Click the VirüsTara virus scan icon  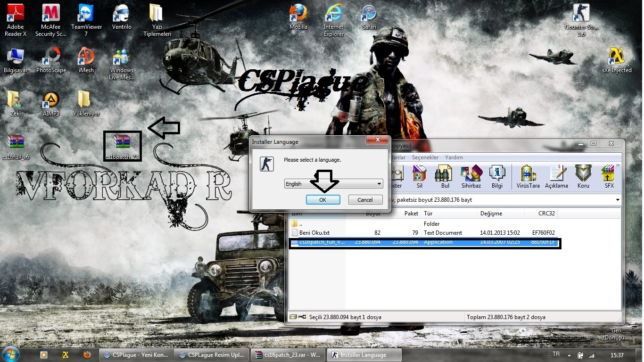(528, 177)
